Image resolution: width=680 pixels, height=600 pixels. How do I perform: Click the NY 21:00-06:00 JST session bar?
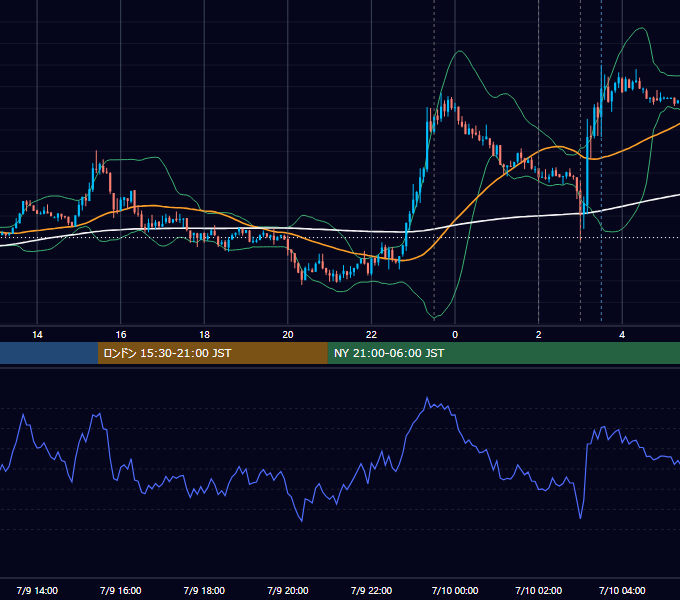coord(503,353)
